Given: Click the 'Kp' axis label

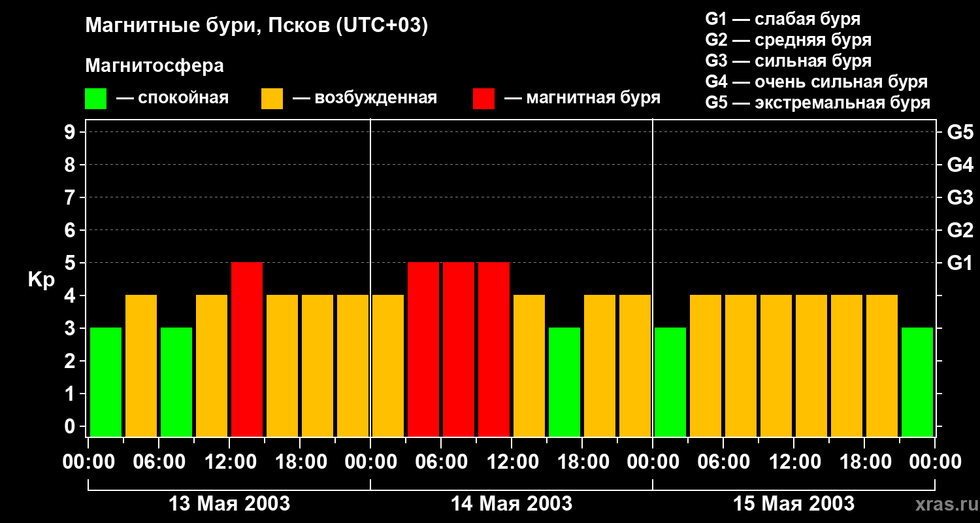Looking at the screenshot, I should click(41, 280).
